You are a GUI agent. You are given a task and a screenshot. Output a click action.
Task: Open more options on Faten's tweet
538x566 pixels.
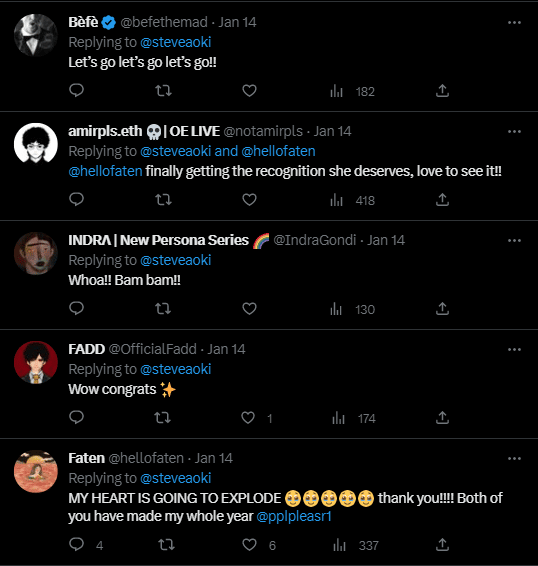click(x=514, y=458)
